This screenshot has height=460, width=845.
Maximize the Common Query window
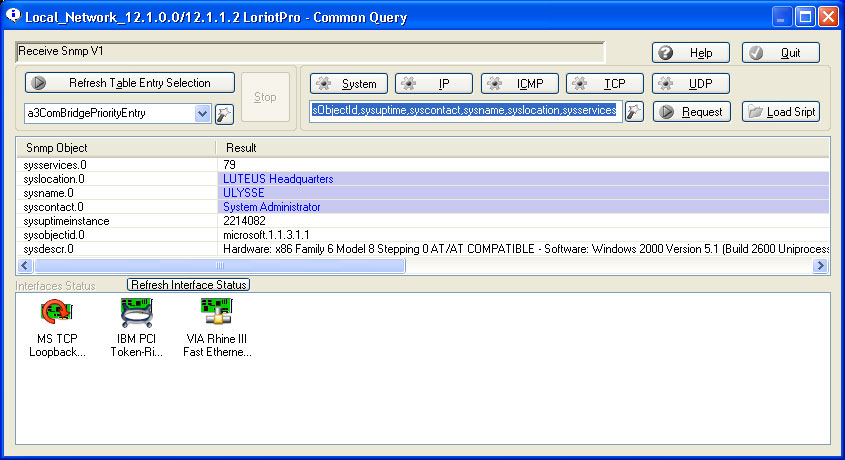(x=805, y=17)
